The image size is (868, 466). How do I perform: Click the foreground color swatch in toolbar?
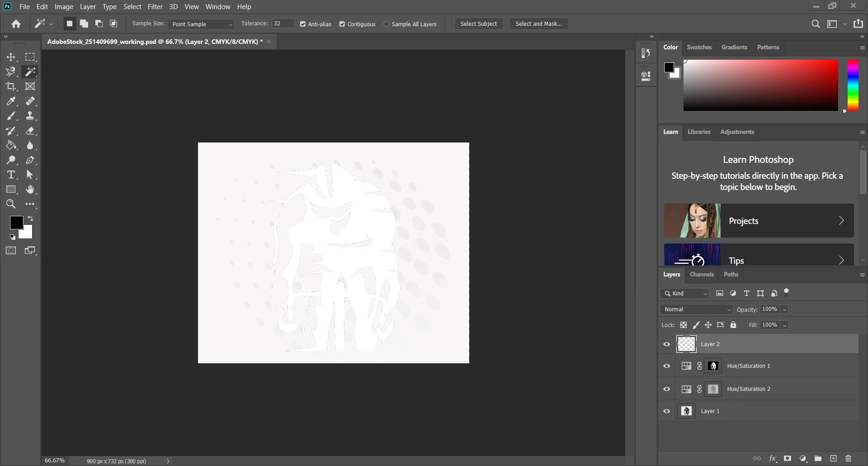[16, 222]
